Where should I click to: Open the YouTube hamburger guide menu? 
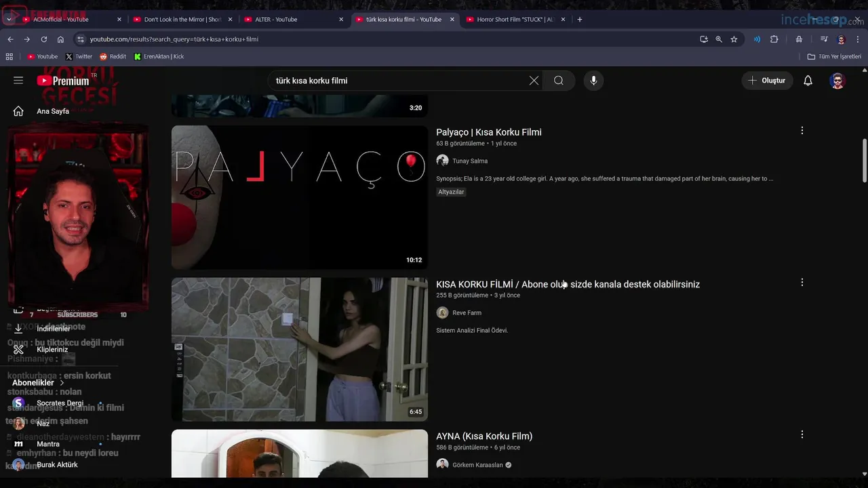[18, 81]
